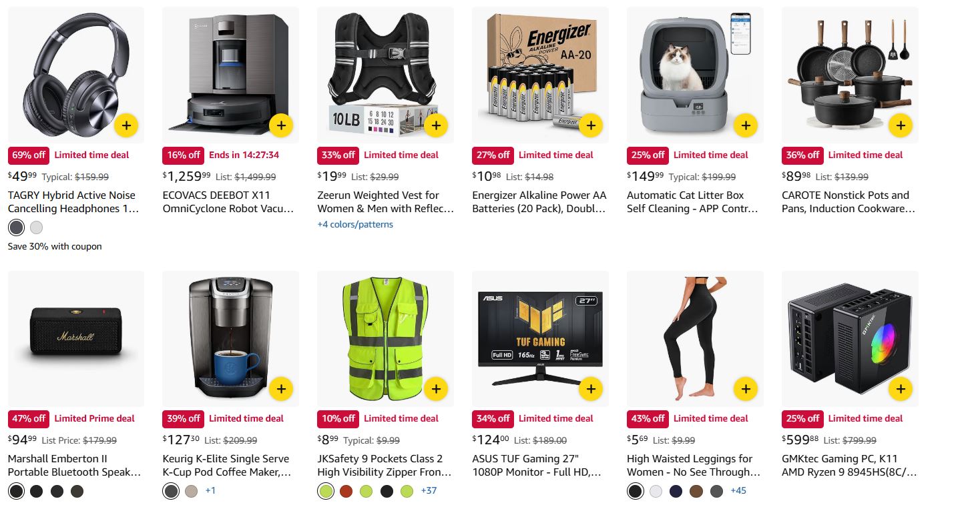Show +4 colors/patterns for Zeerun vest
Image resolution: width=980 pixels, height=509 pixels.
(355, 224)
